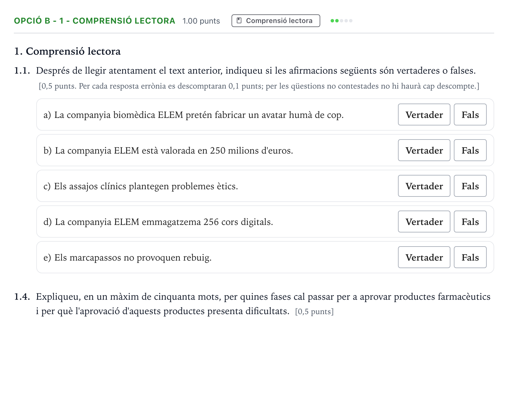Viewport: 508px width, 420px height.
Task: Click the book icon in Comprensió lectora tag
Action: [239, 21]
